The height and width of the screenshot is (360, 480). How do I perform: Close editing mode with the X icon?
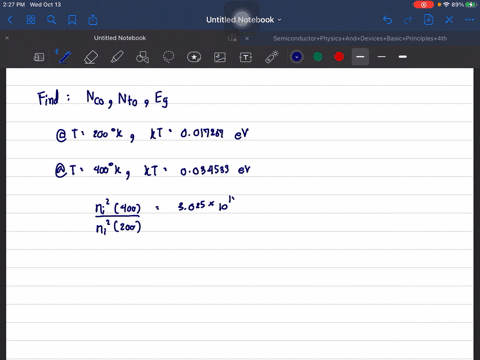pyautogui.click(x=449, y=20)
